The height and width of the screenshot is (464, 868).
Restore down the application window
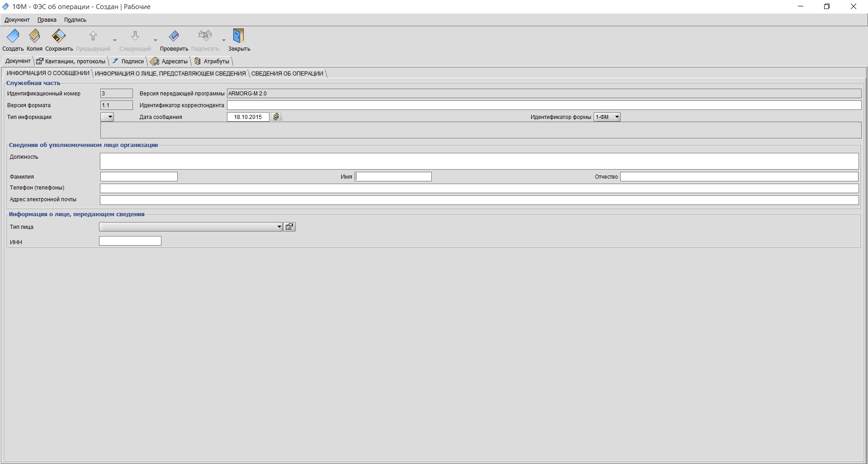[827, 6]
